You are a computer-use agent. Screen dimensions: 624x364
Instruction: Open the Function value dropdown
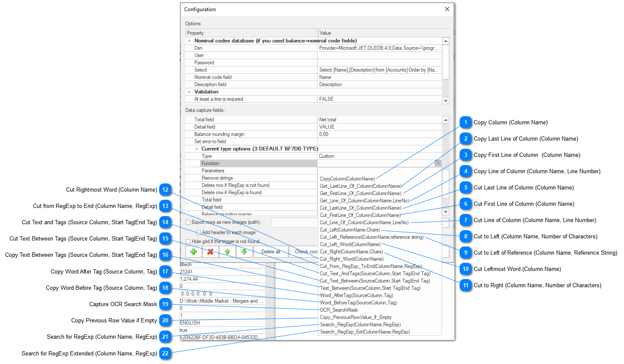click(x=438, y=163)
